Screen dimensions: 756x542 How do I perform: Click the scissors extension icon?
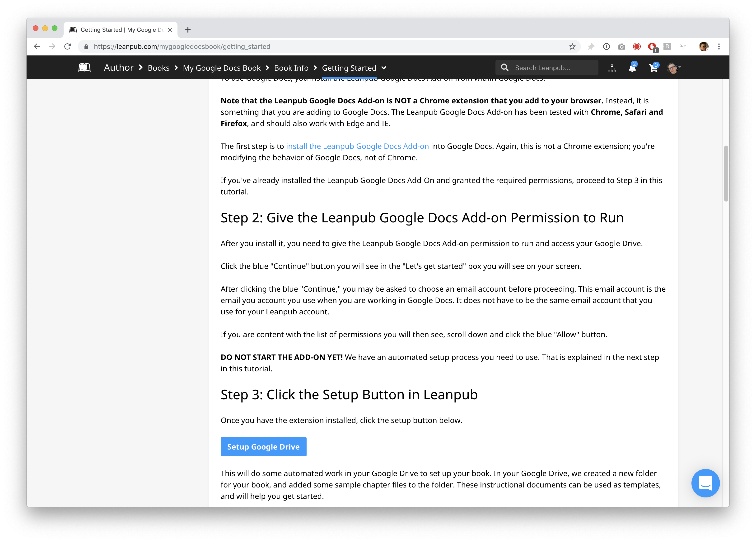pos(682,47)
